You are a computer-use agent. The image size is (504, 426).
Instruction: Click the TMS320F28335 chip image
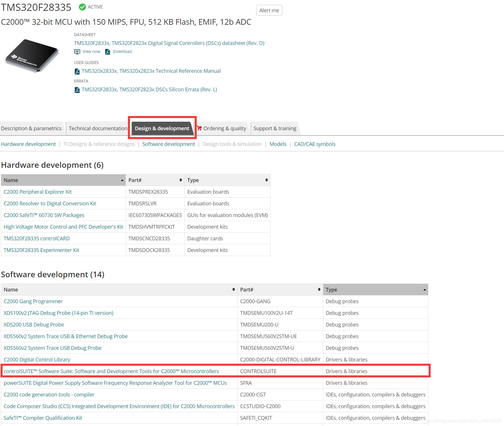[x=32, y=56]
